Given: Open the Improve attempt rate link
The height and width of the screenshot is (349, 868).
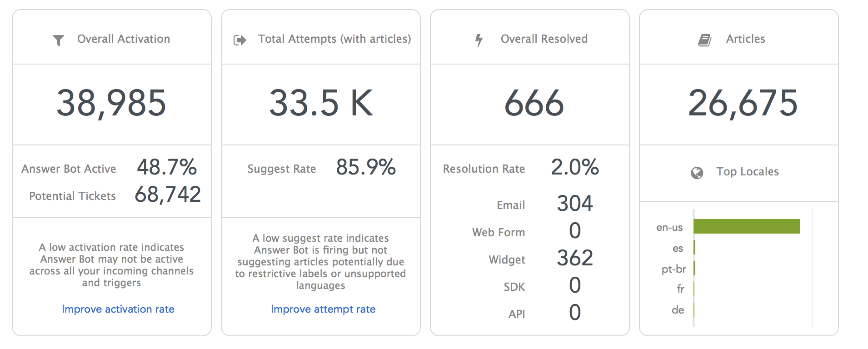Looking at the screenshot, I should 323,309.
